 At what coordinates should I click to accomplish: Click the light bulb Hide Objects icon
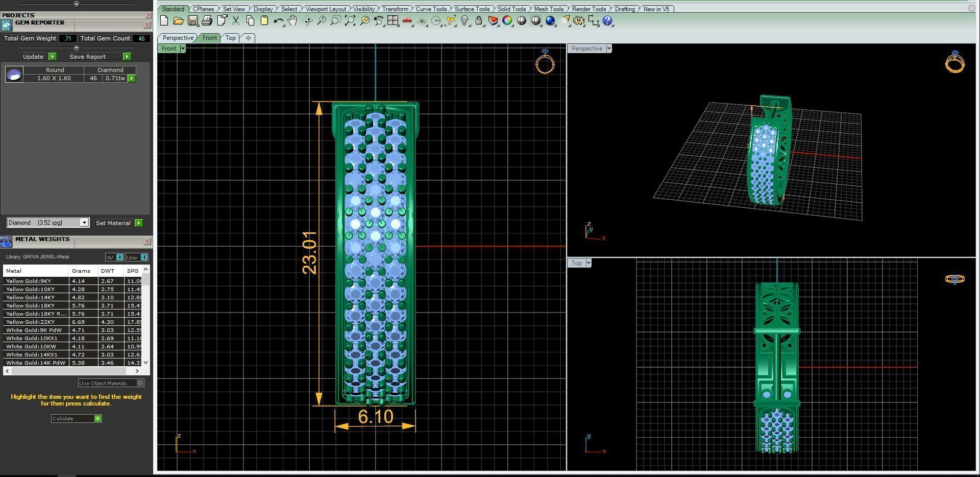[464, 20]
